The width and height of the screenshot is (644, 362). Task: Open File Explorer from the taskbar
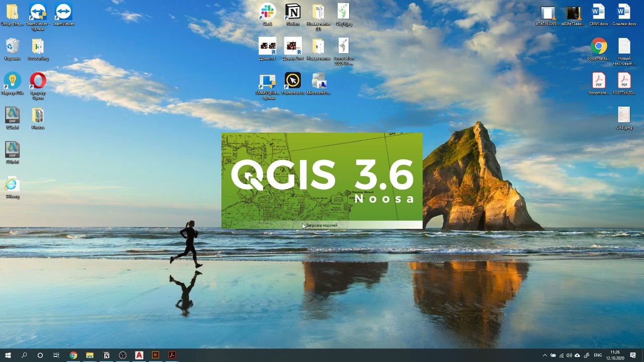pyautogui.click(x=90, y=355)
